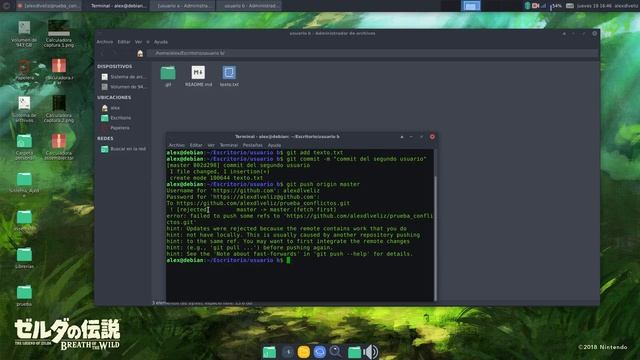
Task: Open Papelera desktop icon
Action: pos(24,70)
